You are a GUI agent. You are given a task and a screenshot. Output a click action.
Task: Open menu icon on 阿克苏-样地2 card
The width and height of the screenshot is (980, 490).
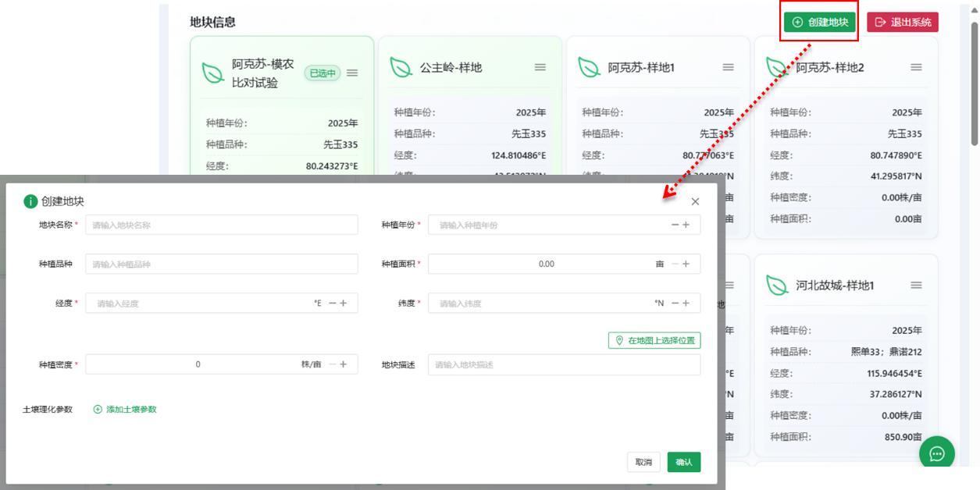(917, 67)
